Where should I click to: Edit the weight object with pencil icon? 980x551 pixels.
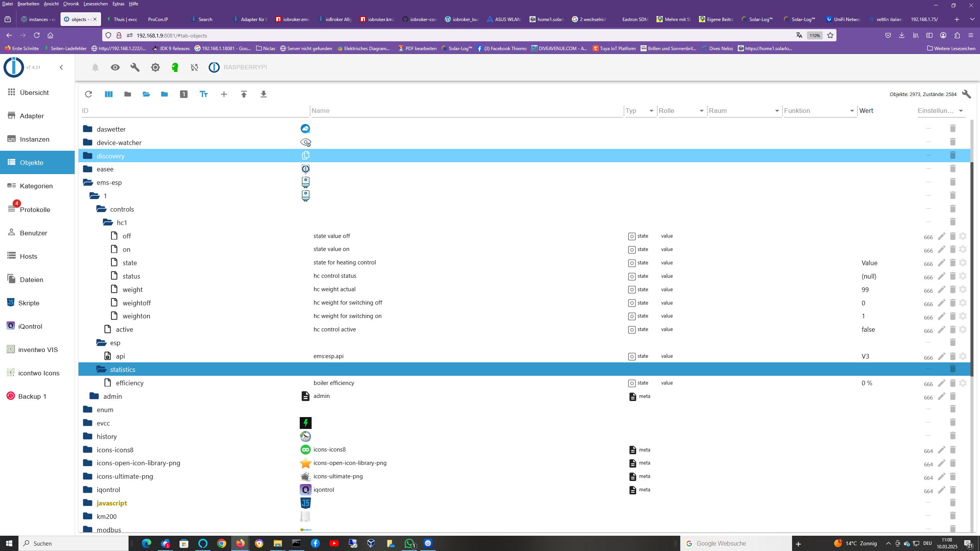942,290
